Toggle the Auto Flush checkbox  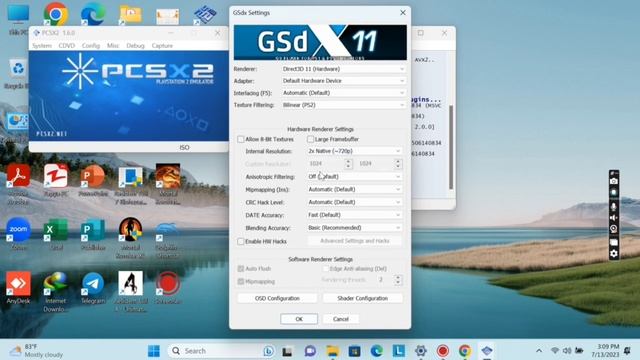pyautogui.click(x=241, y=269)
